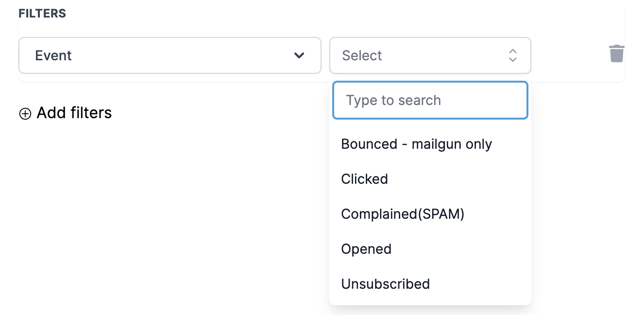This screenshot has width=644, height=315.
Task: Delete the Event filter with trash icon
Action: click(616, 53)
